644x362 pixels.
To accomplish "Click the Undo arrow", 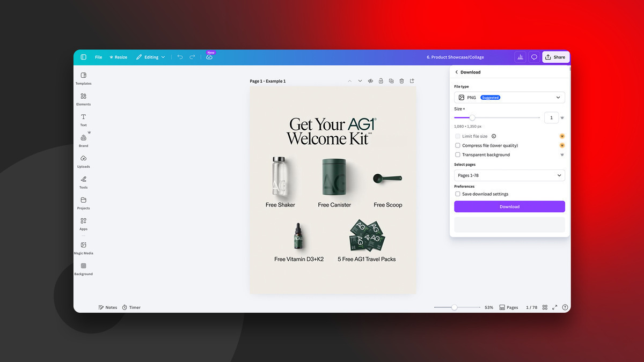I will (x=180, y=57).
